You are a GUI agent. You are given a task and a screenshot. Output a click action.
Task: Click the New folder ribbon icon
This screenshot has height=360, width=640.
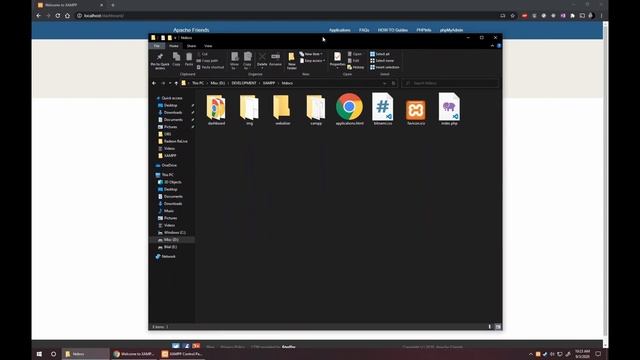[x=291, y=60]
